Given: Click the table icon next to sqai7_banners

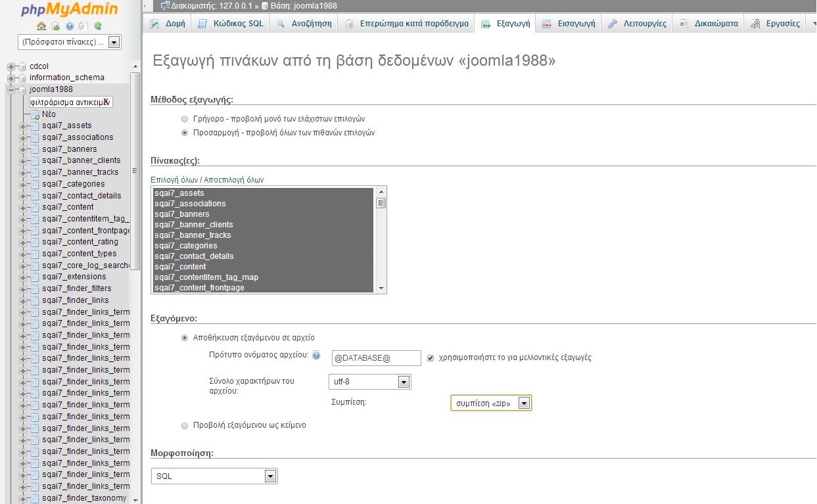Looking at the screenshot, I should [x=35, y=149].
